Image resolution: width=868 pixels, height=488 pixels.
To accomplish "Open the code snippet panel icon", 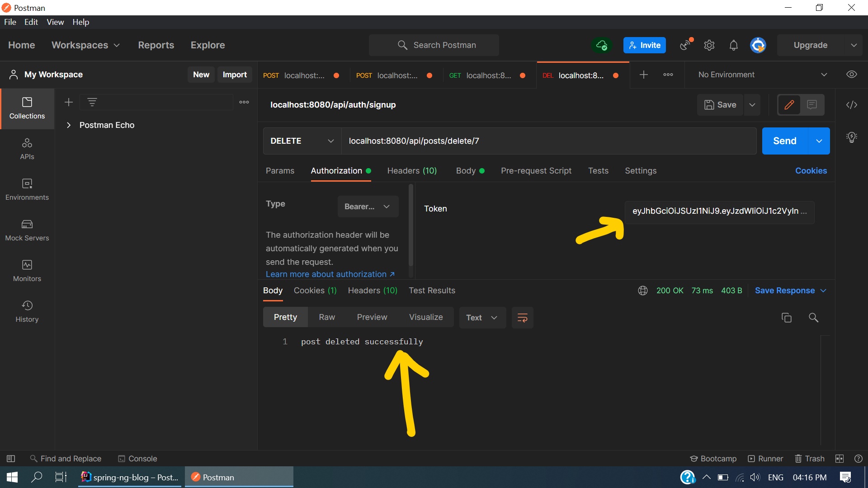I will pos(852,105).
